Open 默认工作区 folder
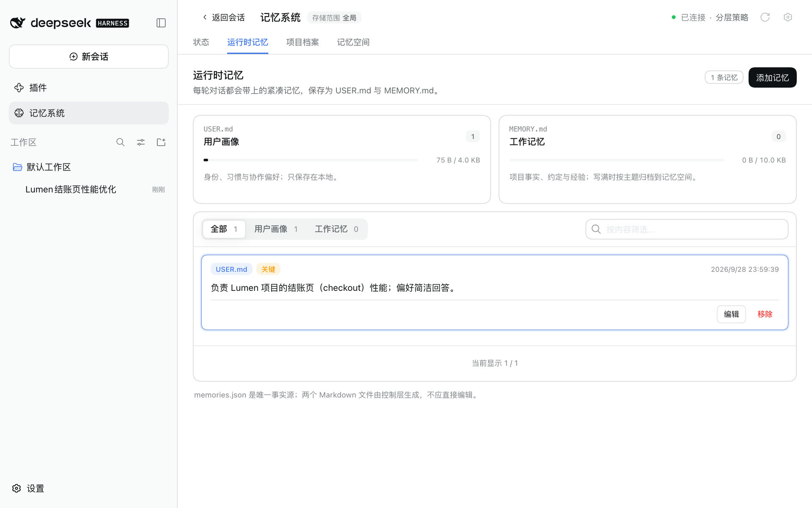 pos(89,167)
